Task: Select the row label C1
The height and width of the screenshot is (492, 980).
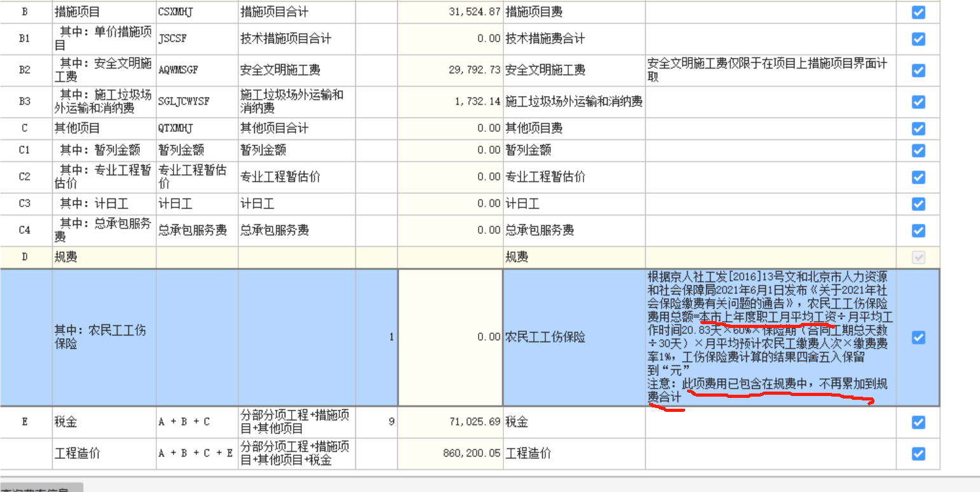Action: click(25, 151)
